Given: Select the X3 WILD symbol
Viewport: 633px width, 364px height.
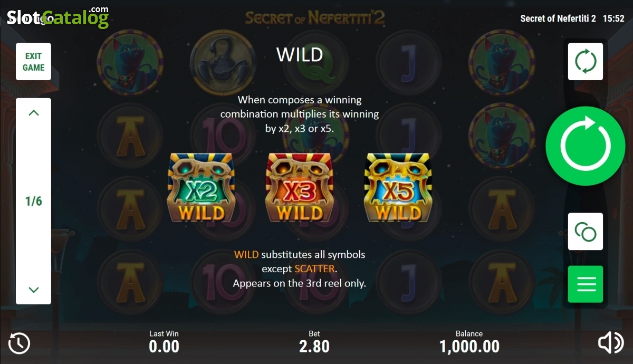Looking at the screenshot, I should click(x=300, y=188).
